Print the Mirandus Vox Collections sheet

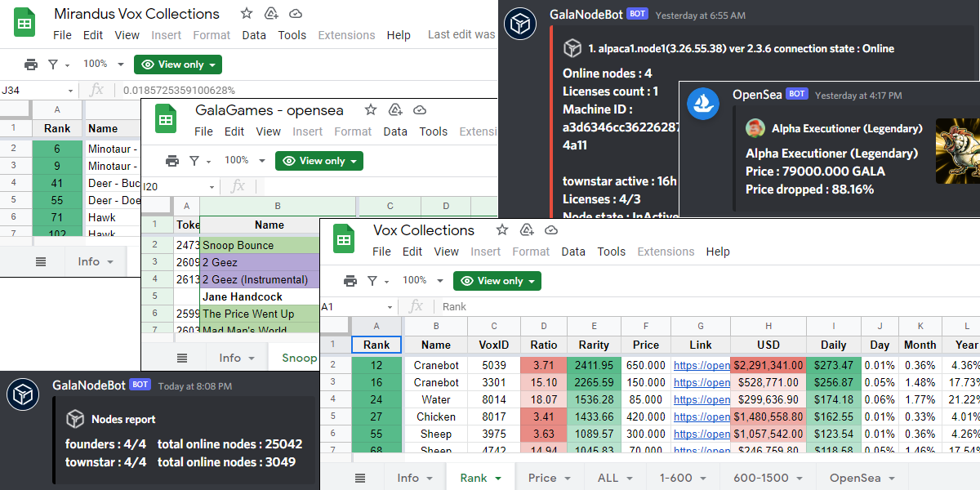[31, 65]
